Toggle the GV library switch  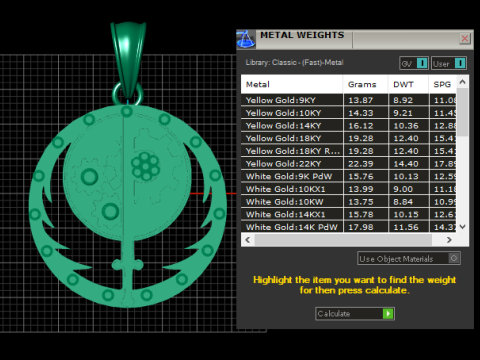pos(414,63)
